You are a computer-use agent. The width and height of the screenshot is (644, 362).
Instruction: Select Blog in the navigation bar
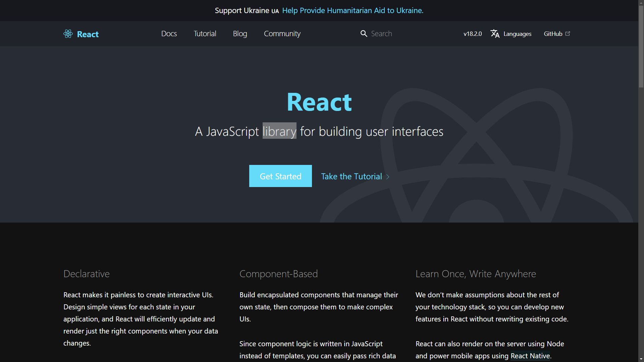(x=239, y=34)
